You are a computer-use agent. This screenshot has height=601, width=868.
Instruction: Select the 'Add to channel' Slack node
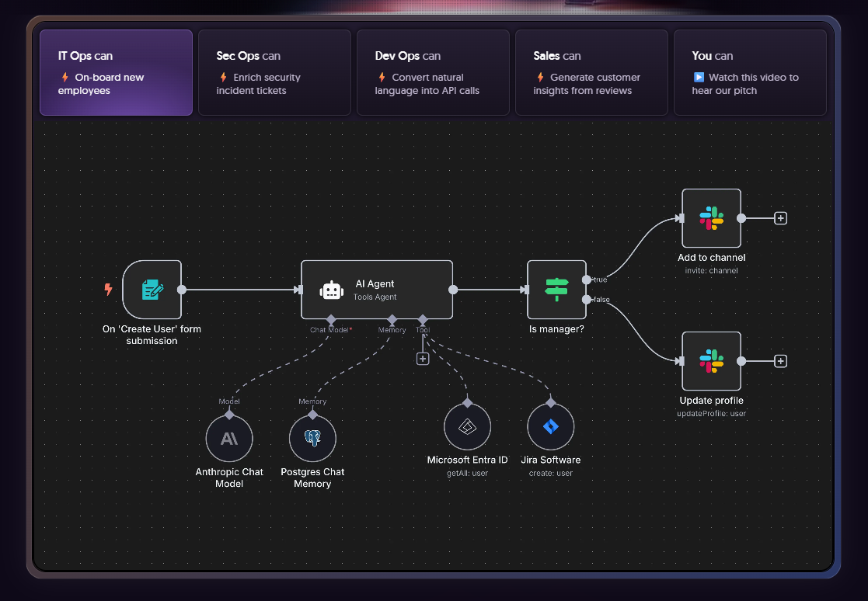(711, 218)
